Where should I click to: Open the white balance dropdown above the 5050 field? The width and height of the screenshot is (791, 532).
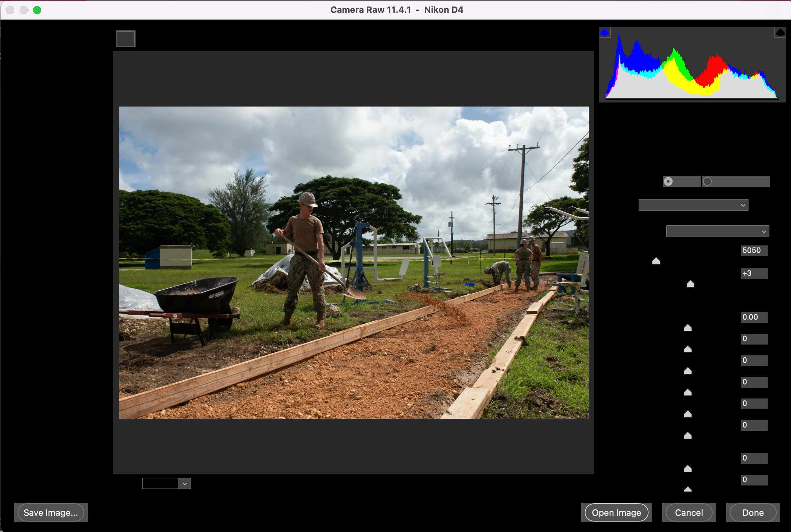tap(717, 231)
